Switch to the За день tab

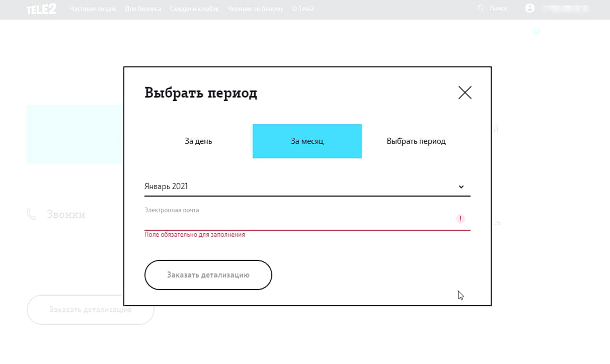pyautogui.click(x=198, y=141)
